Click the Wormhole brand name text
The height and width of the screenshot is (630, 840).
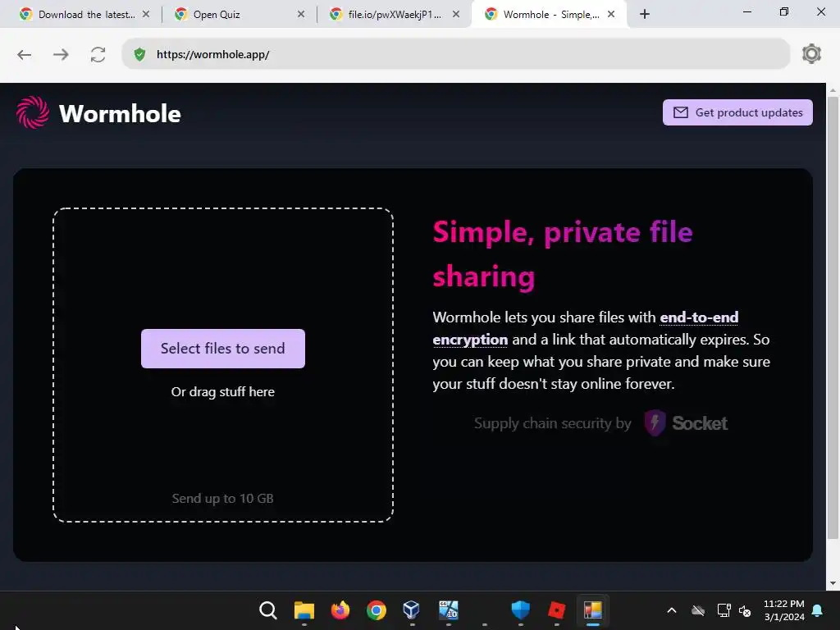[x=120, y=114]
